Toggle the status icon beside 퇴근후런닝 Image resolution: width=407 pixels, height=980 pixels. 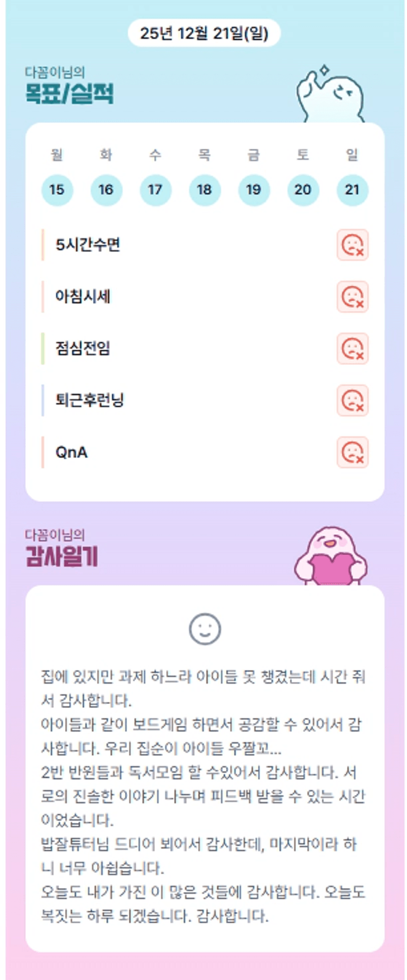pos(352,400)
